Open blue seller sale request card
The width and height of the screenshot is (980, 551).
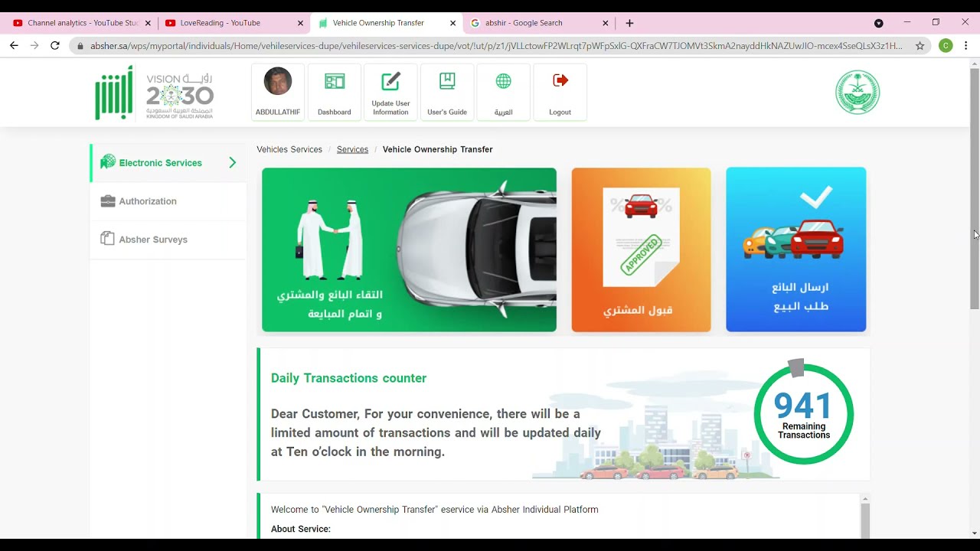(x=796, y=250)
